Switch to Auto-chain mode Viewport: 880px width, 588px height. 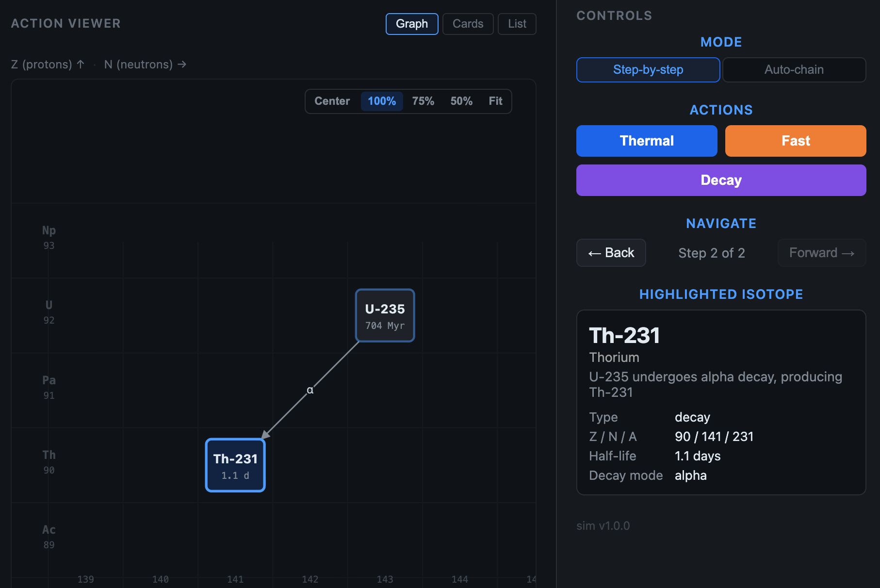tap(794, 70)
